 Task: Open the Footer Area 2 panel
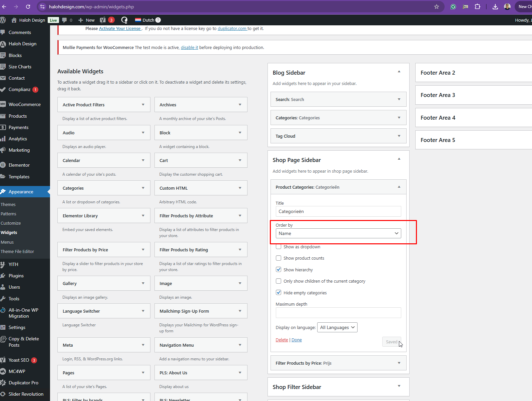(x=474, y=73)
